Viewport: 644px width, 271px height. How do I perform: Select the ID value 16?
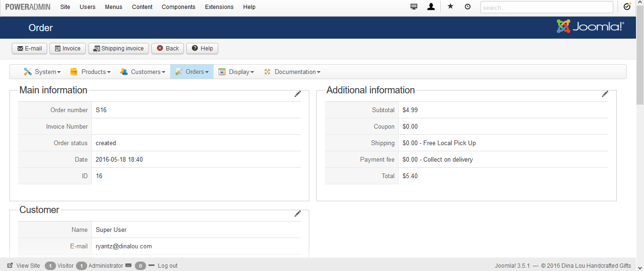(x=99, y=176)
